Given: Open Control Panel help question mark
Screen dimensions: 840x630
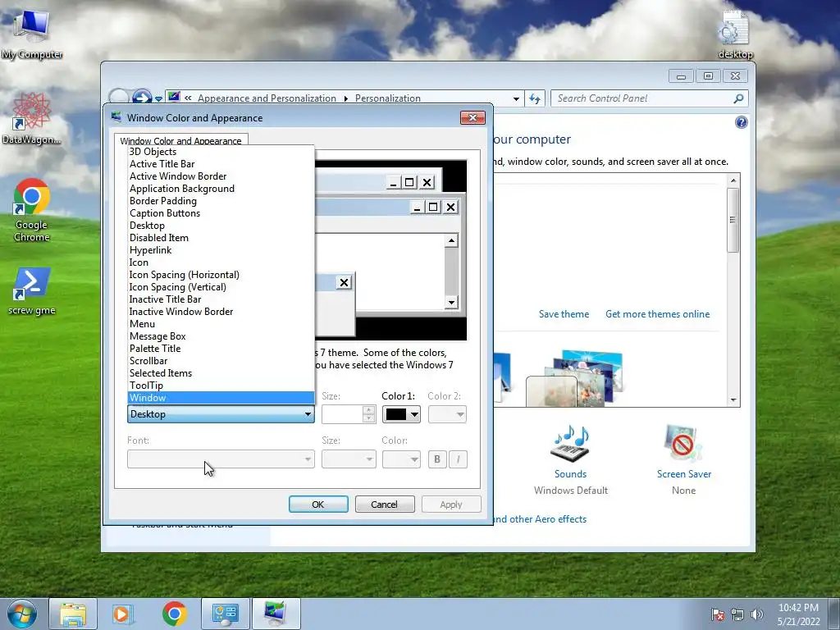Looking at the screenshot, I should [x=741, y=123].
